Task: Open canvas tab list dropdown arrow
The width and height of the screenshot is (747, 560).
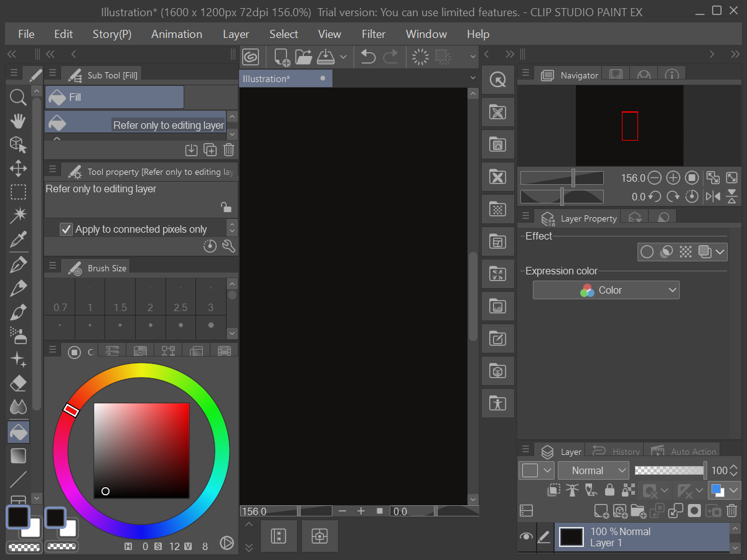Action: click(x=473, y=78)
